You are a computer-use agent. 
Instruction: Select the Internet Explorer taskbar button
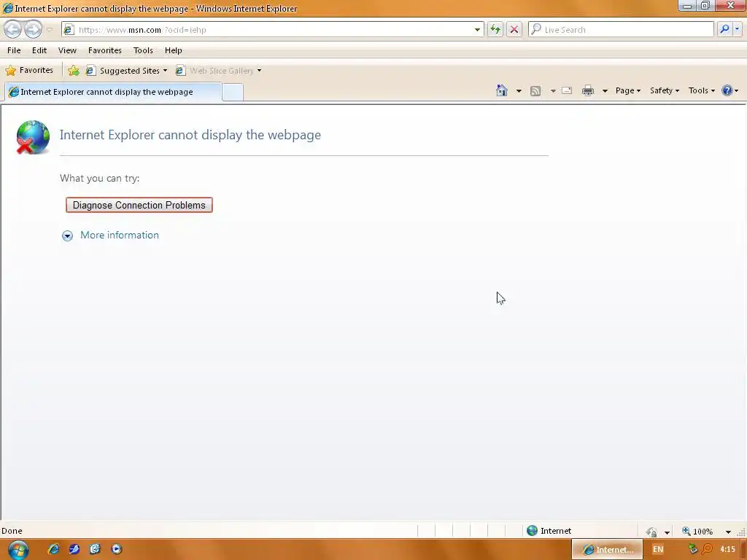[607, 550]
